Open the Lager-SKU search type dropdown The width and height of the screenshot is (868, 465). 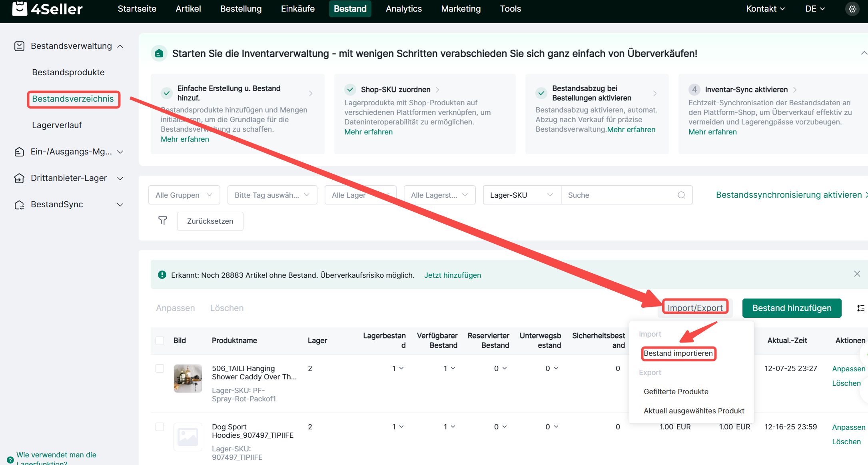point(521,195)
